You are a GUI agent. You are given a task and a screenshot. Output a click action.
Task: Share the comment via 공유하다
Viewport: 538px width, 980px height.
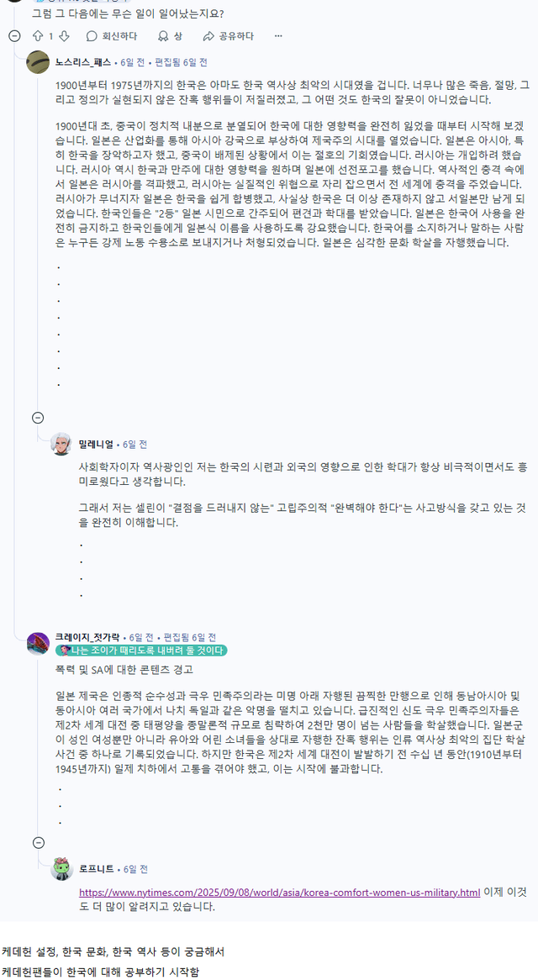(228, 36)
